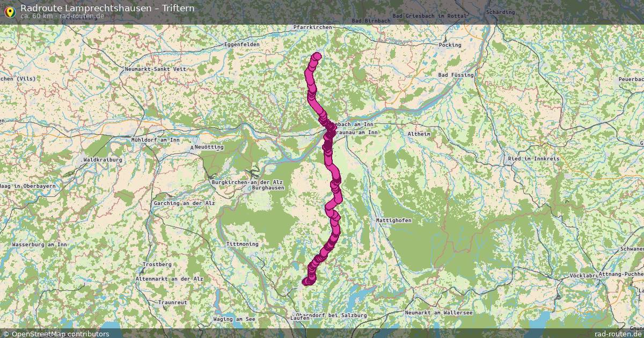Click the Burghausen town label
Viewport: 644px width, 338px height.
click(x=268, y=188)
